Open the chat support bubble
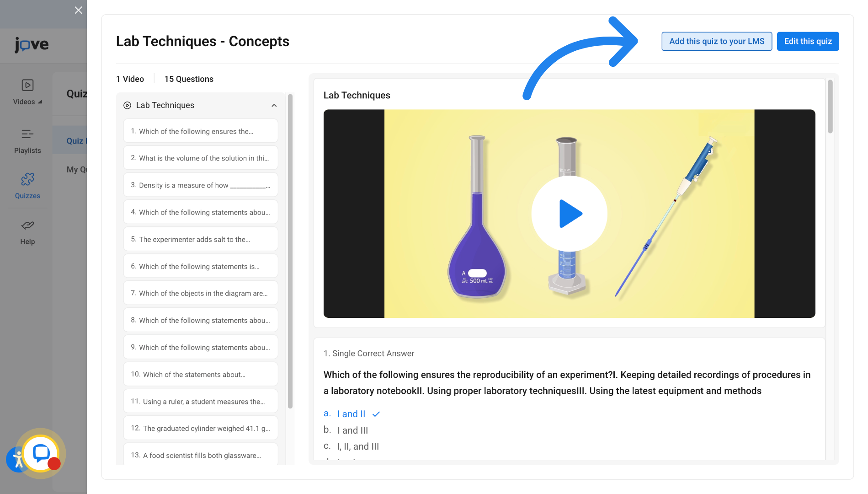Viewport: 868px width, 494px height. pyautogui.click(x=41, y=453)
